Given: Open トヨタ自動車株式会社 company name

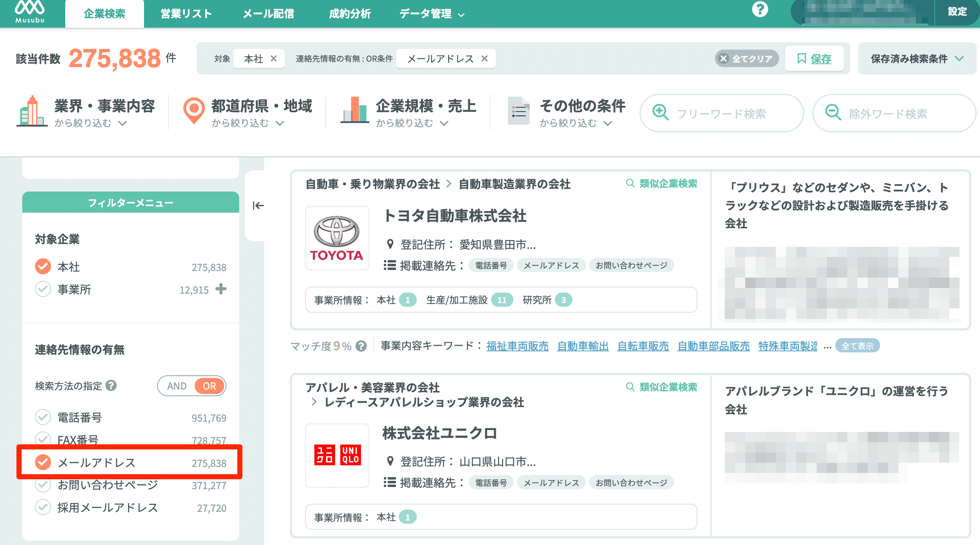Looking at the screenshot, I should point(455,216).
